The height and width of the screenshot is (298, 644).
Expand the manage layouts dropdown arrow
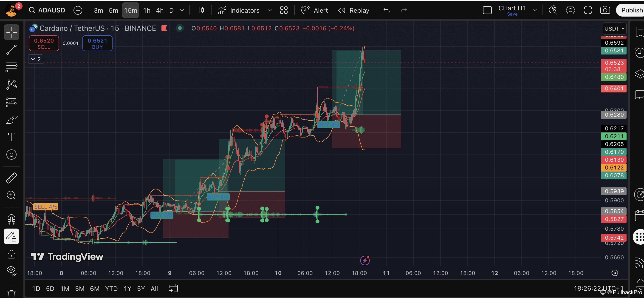pyautogui.click(x=534, y=10)
